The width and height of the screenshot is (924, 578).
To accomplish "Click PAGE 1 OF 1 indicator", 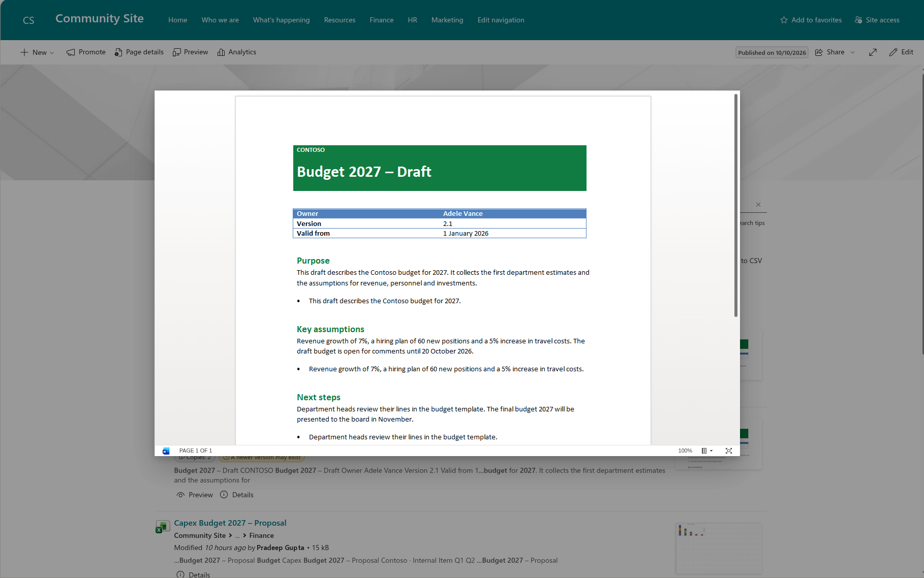I will (x=196, y=451).
